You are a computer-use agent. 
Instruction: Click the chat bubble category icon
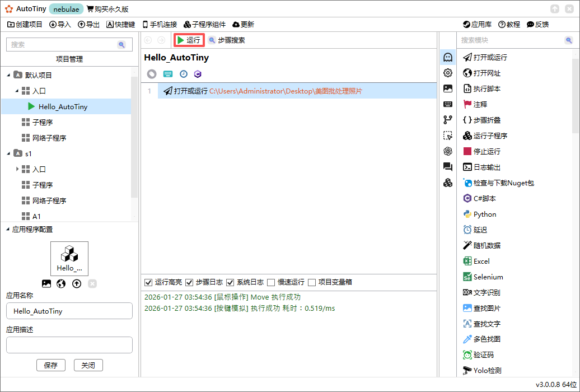tap(447, 166)
